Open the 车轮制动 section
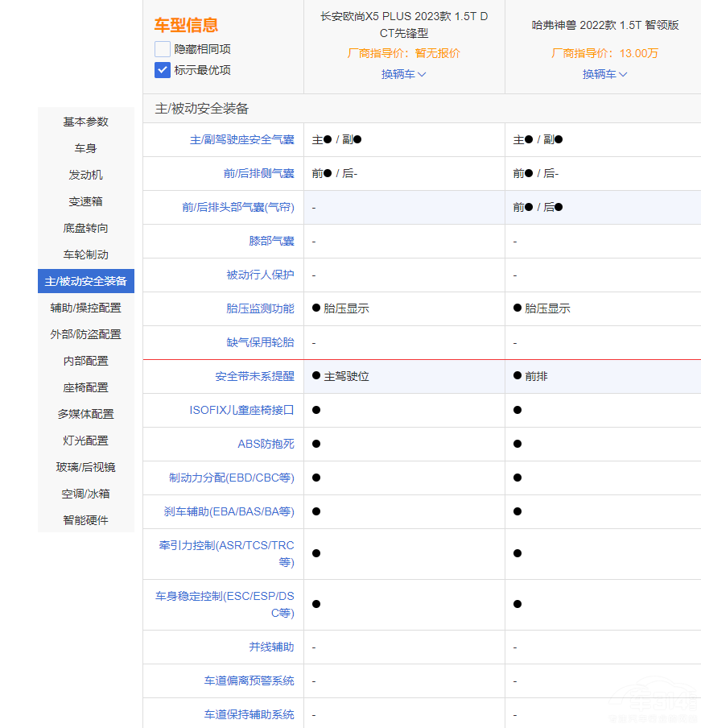 (85, 254)
